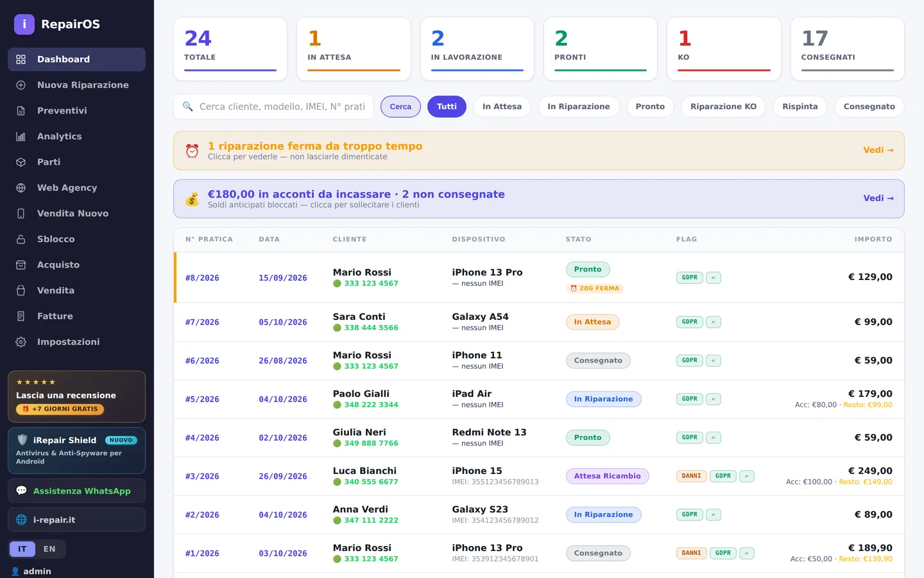Viewport: 924px width, 578px height.
Task: Filter by Riparazione KO
Action: 723,107
